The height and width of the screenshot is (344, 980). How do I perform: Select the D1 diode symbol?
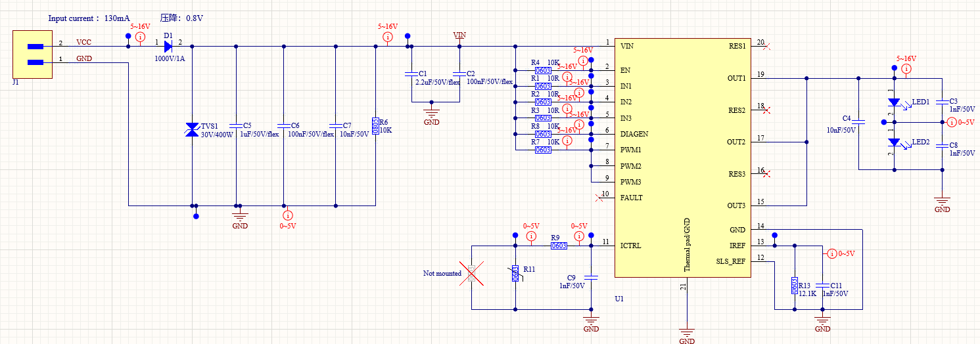[x=168, y=47]
